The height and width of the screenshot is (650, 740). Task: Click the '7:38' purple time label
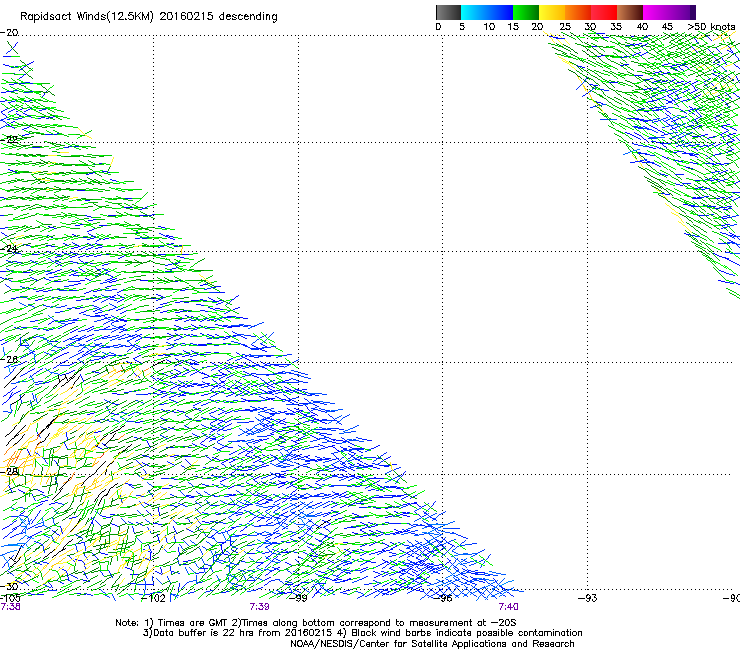pos(10,607)
